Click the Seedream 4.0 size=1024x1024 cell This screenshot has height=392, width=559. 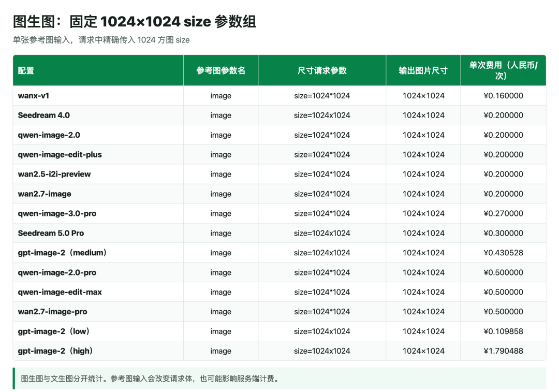[x=322, y=115]
